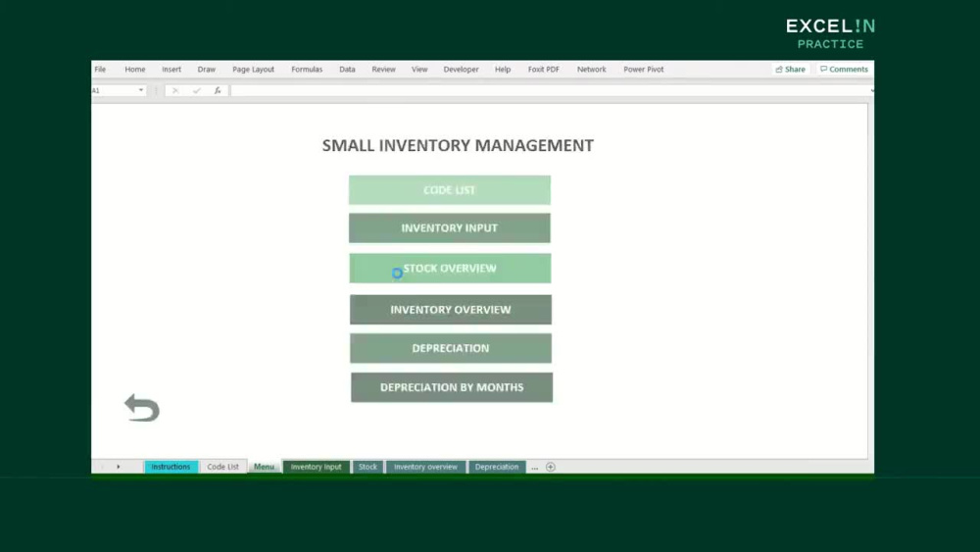Switch to the Code List sheet tab
The width and height of the screenshot is (980, 552).
(223, 467)
